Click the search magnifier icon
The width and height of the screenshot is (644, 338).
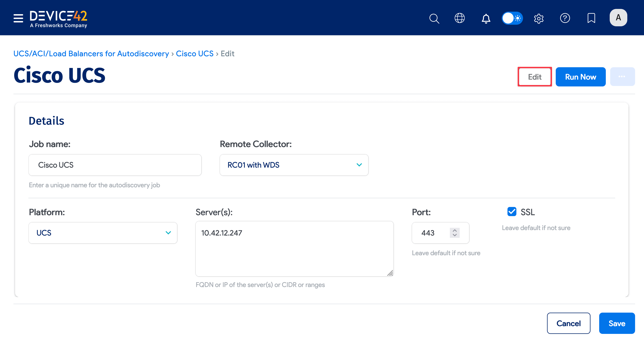pyautogui.click(x=434, y=18)
